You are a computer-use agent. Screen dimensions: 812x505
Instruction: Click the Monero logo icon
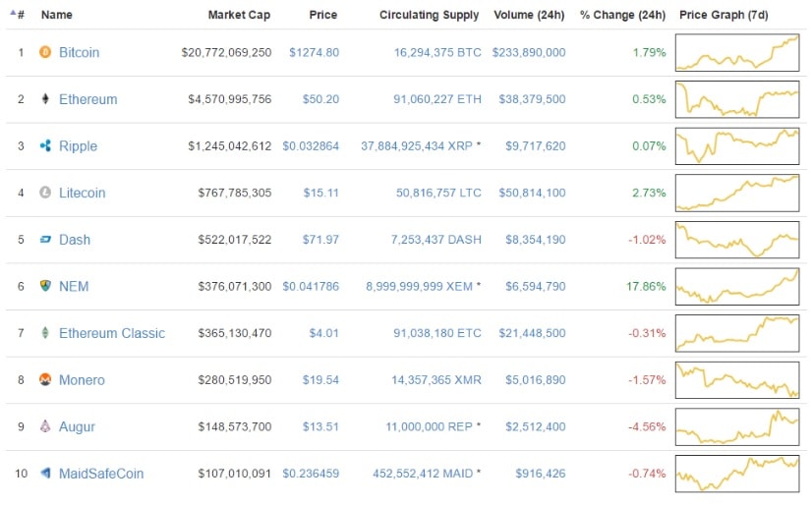(x=45, y=380)
